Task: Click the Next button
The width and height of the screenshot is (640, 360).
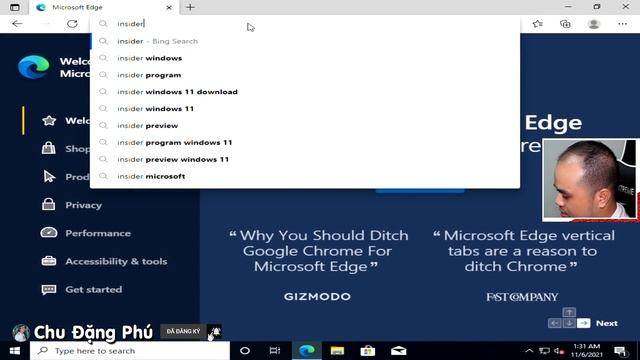Action: coord(607,323)
